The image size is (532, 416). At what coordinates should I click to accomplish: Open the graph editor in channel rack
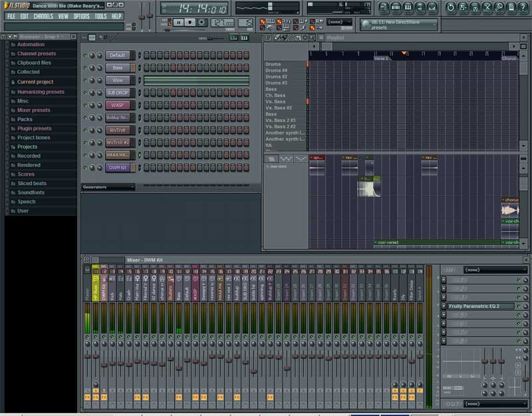[234, 38]
